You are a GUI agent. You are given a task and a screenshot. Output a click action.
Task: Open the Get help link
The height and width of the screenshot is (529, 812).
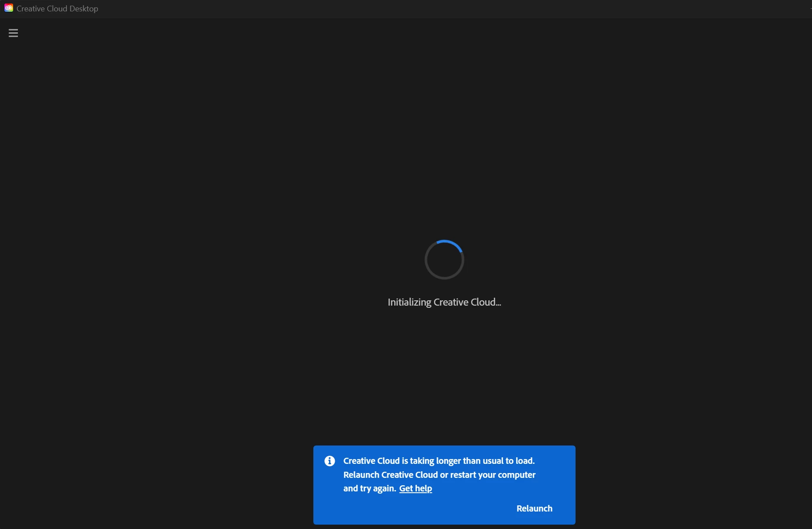416,488
